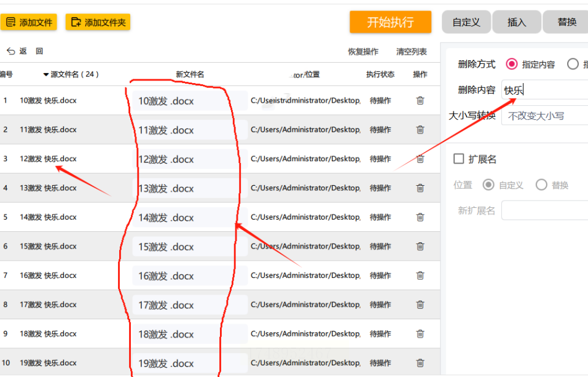Screen dimensions: 588x377
Task: Click 清空列表 clear list link
Action: (412, 52)
